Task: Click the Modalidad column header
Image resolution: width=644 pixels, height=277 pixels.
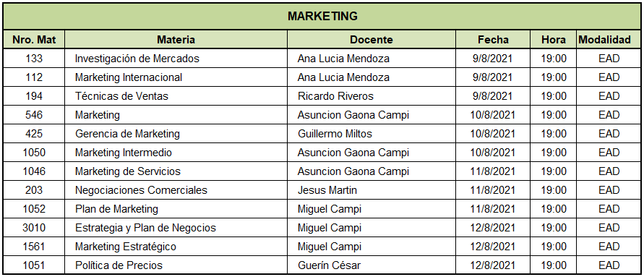Action: coord(609,40)
